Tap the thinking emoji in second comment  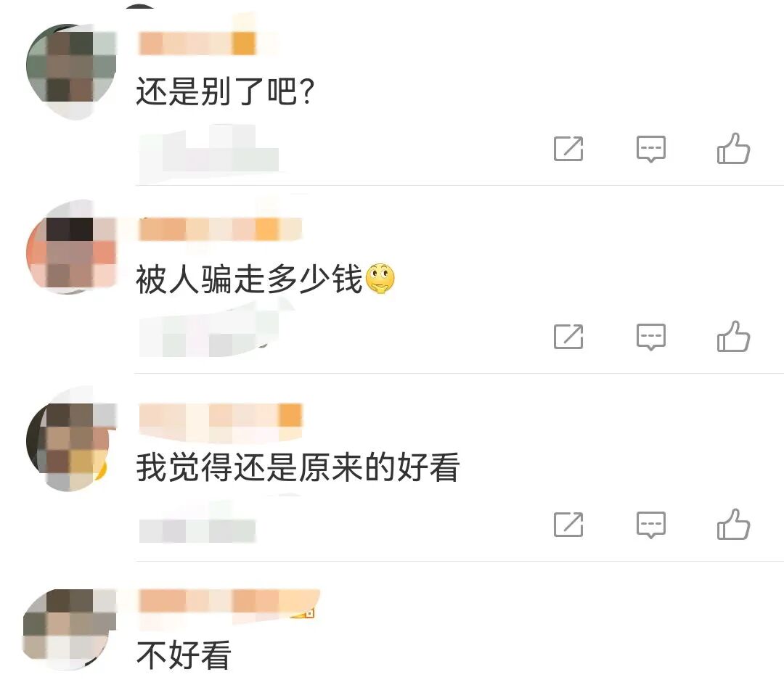pos(380,279)
